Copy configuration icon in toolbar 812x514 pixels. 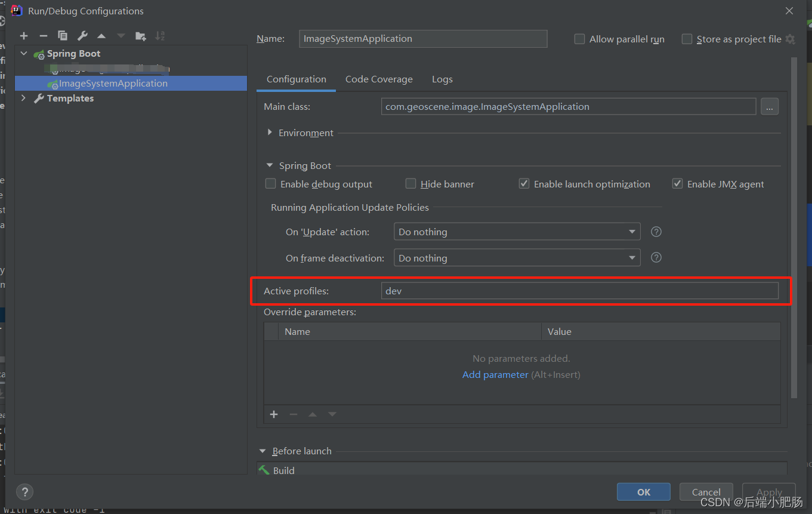[63, 36]
